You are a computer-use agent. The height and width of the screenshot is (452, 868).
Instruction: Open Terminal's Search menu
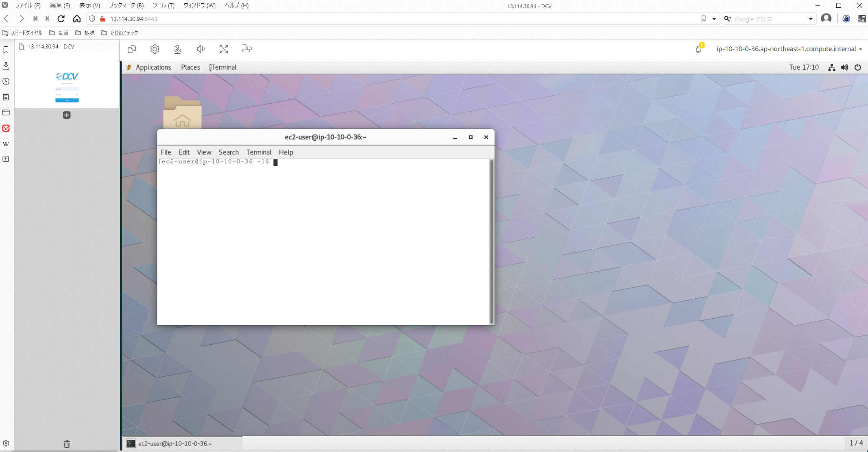point(229,152)
